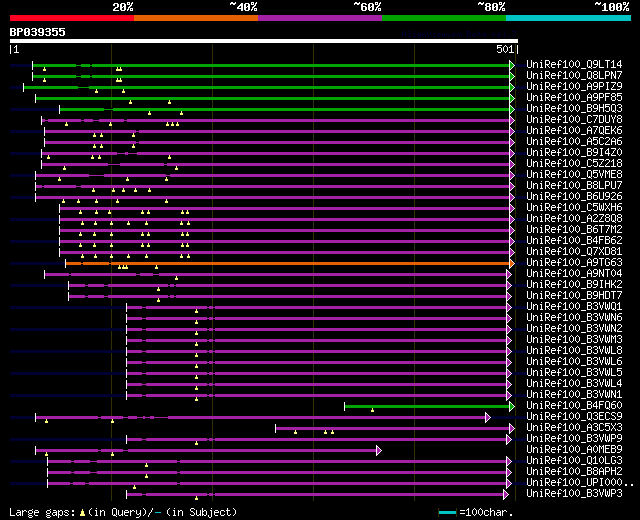The height and width of the screenshot is (520, 640).
Task: Click the UniRef100_B8LPU7 text
Action: (x=574, y=186)
